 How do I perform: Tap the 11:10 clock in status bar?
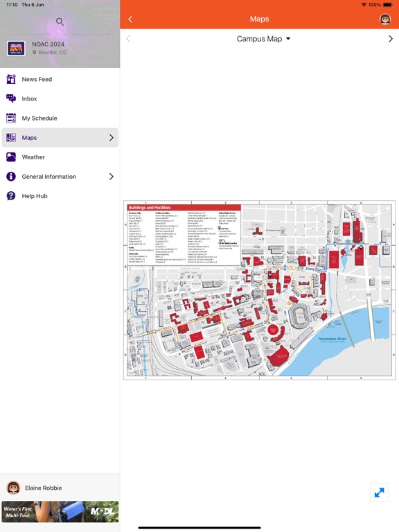click(x=12, y=5)
